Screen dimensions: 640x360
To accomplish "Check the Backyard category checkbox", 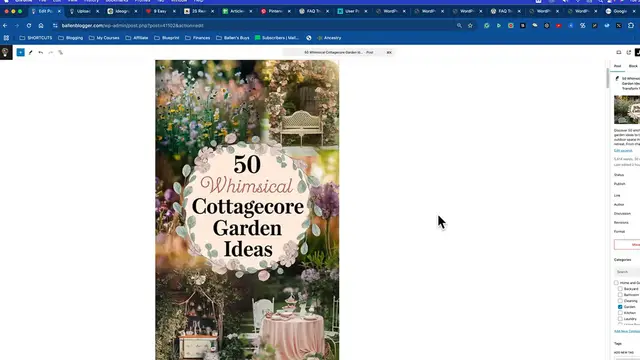I will pyautogui.click(x=620, y=289).
